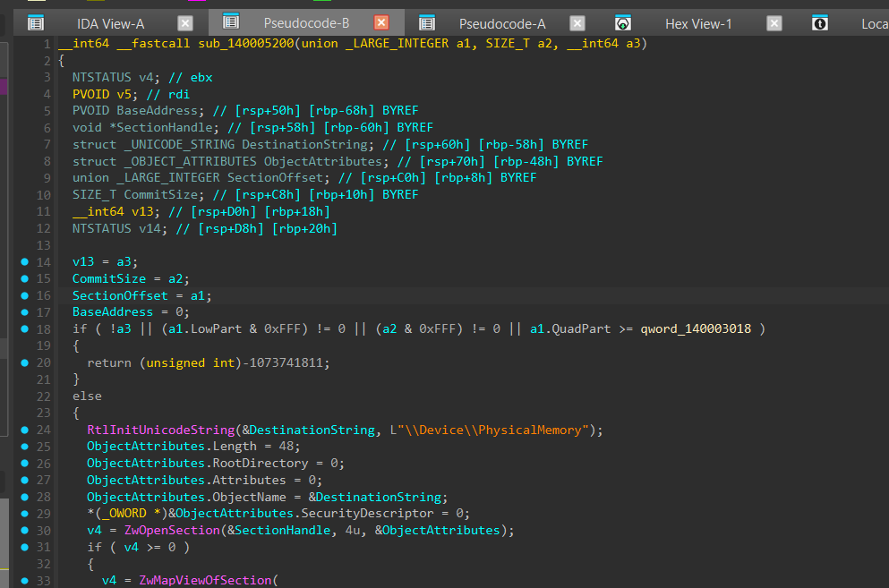Click global qword_140003018 reference

pyautogui.click(x=696, y=328)
